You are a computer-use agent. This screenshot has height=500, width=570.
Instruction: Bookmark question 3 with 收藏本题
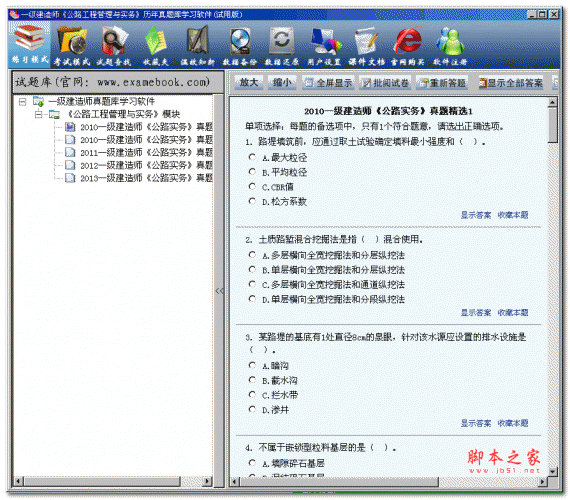513,423
